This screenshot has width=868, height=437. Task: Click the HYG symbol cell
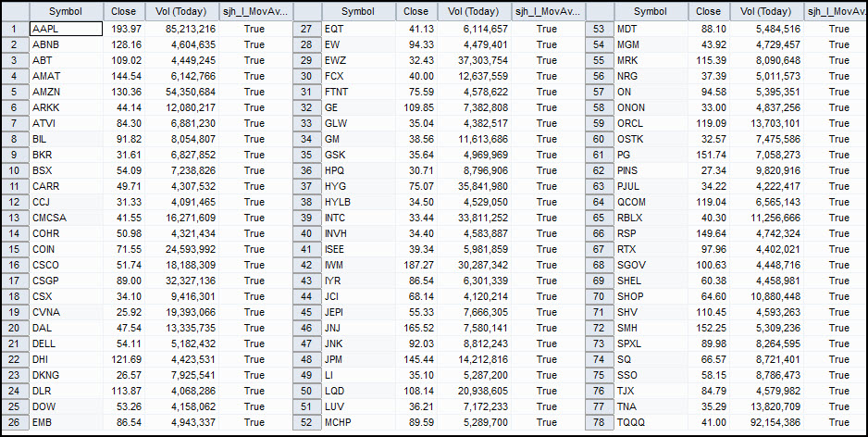click(358, 186)
